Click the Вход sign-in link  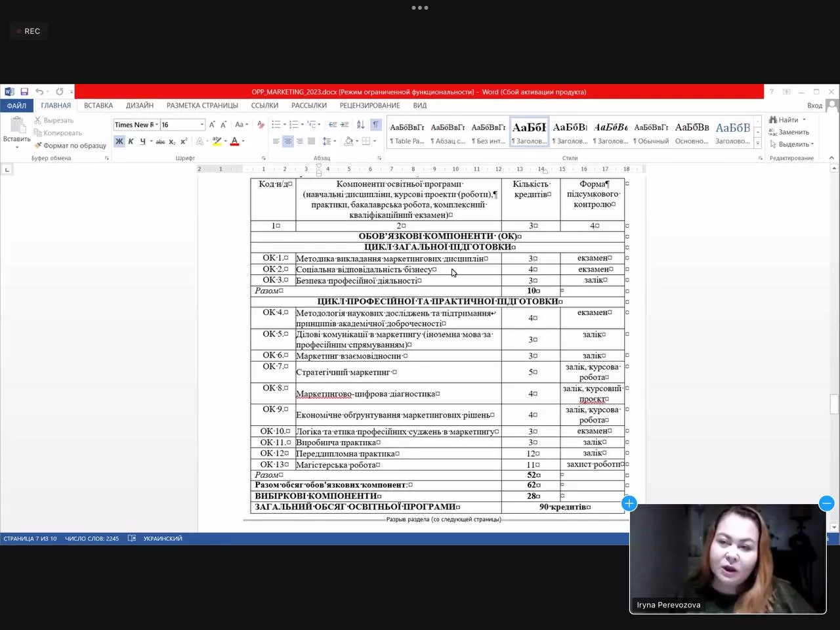[x=814, y=106]
